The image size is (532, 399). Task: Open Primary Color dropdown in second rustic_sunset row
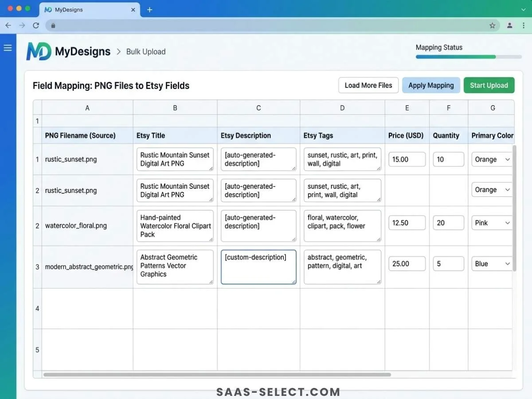click(x=492, y=190)
